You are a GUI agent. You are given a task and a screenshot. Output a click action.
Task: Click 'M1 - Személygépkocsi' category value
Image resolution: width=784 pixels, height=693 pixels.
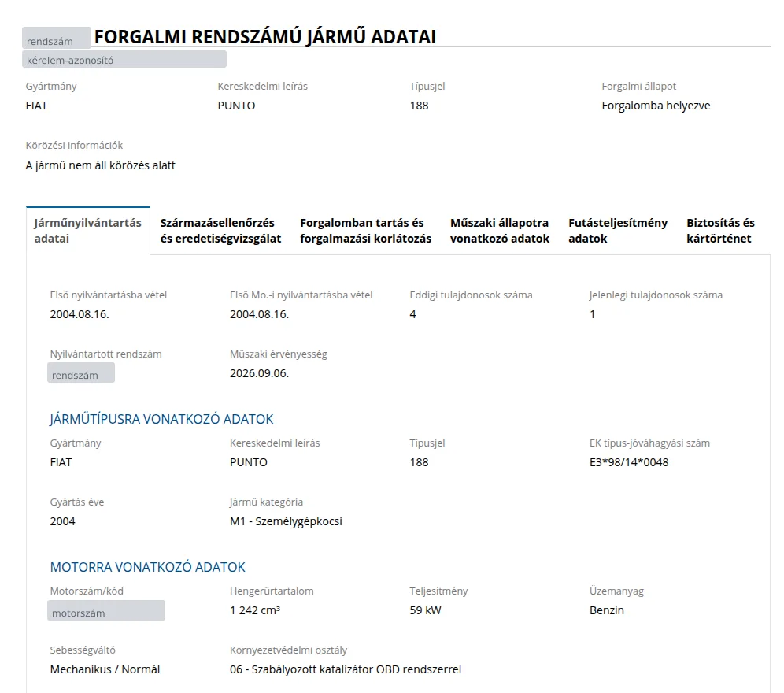coord(286,521)
